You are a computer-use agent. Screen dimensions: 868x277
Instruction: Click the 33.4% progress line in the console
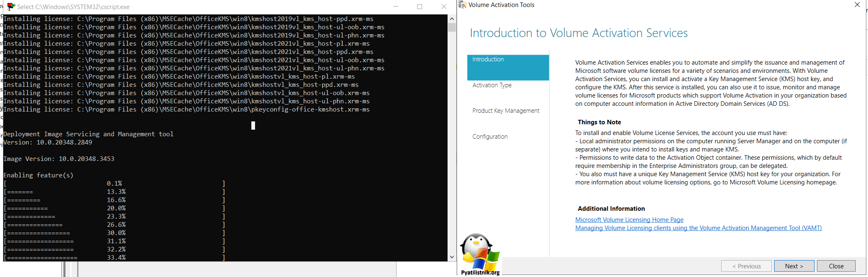point(114,258)
